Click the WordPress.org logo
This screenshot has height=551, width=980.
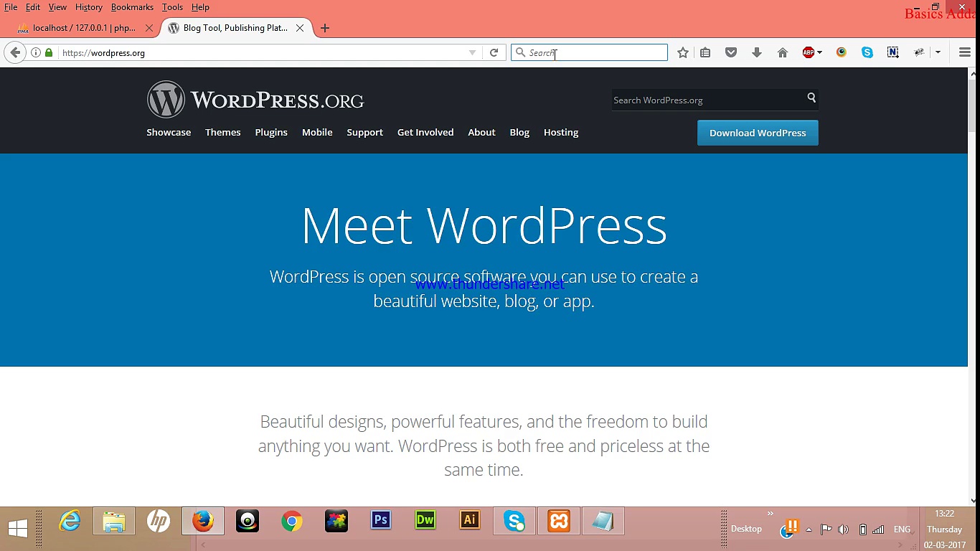pyautogui.click(x=255, y=100)
